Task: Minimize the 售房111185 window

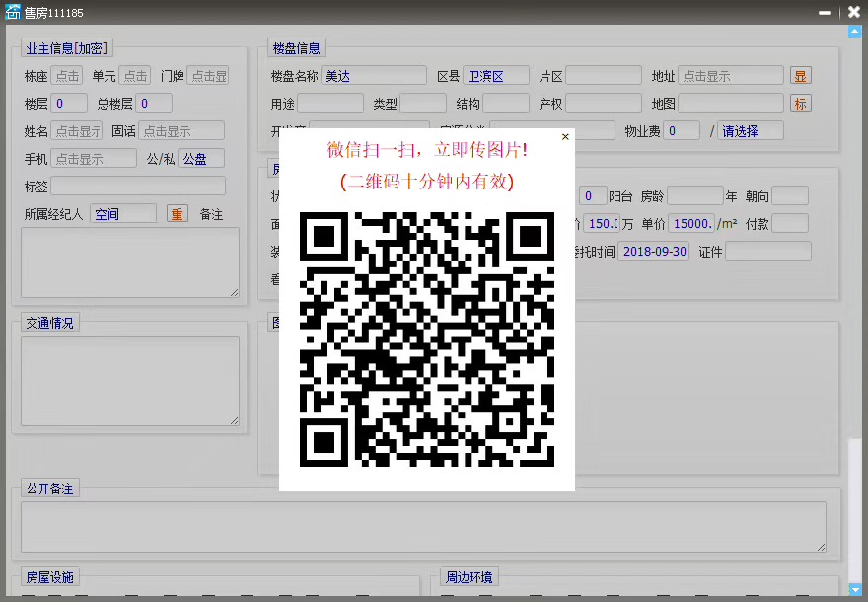Action: (x=825, y=12)
